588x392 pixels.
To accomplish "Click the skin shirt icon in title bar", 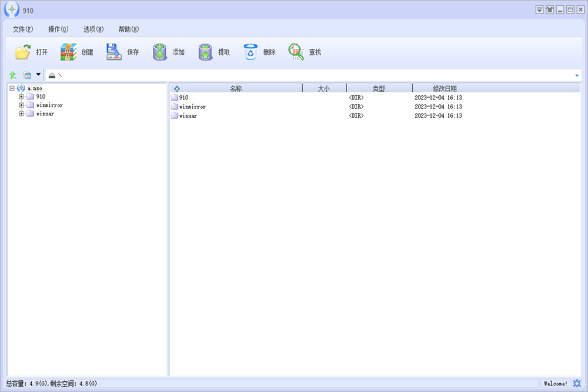I will 550,9.
